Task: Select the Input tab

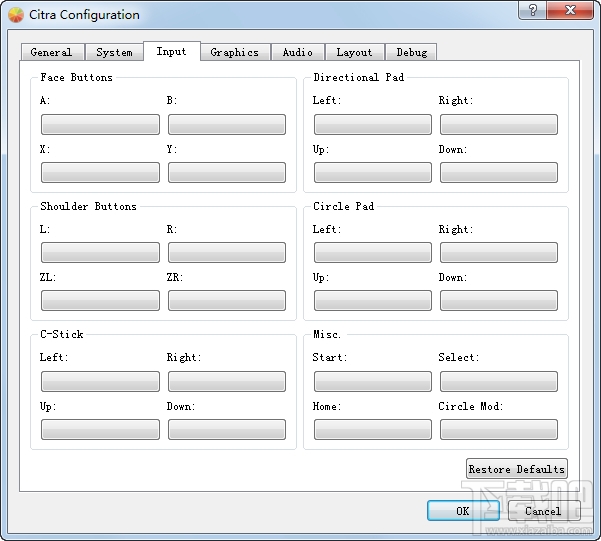Action: (x=172, y=51)
